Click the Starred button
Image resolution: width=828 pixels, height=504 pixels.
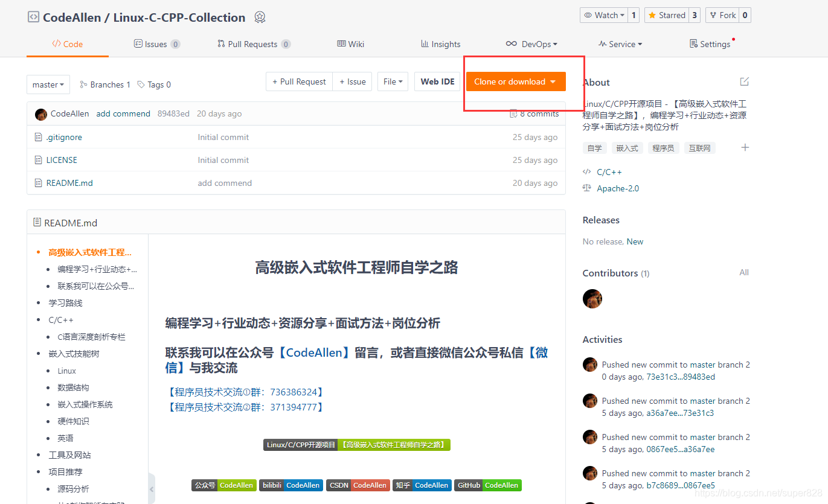click(667, 15)
